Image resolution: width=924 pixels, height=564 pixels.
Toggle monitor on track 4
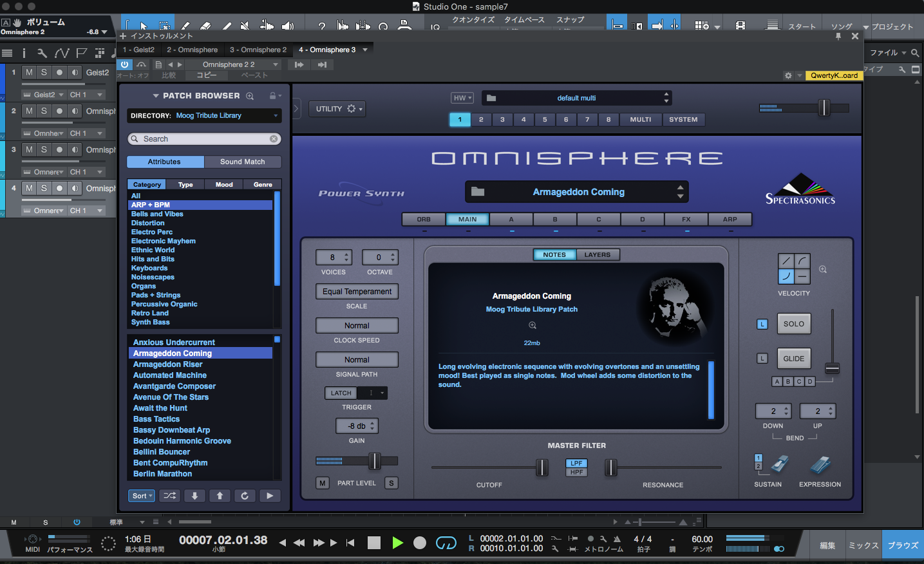(75, 189)
